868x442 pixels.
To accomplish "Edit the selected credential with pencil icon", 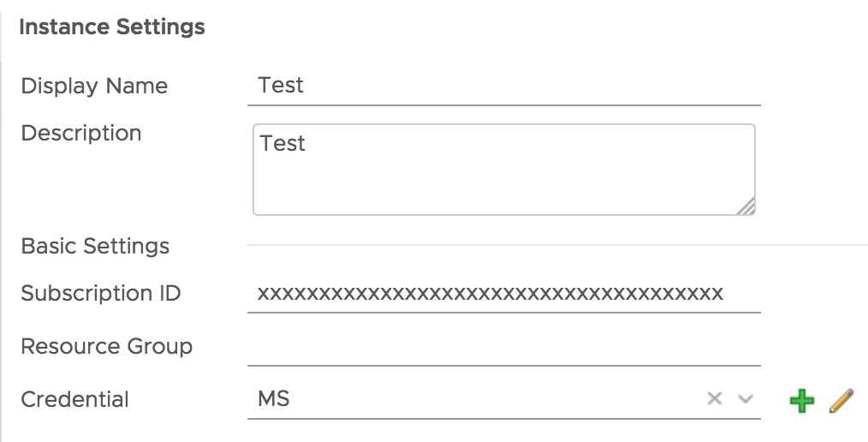I will tap(841, 400).
